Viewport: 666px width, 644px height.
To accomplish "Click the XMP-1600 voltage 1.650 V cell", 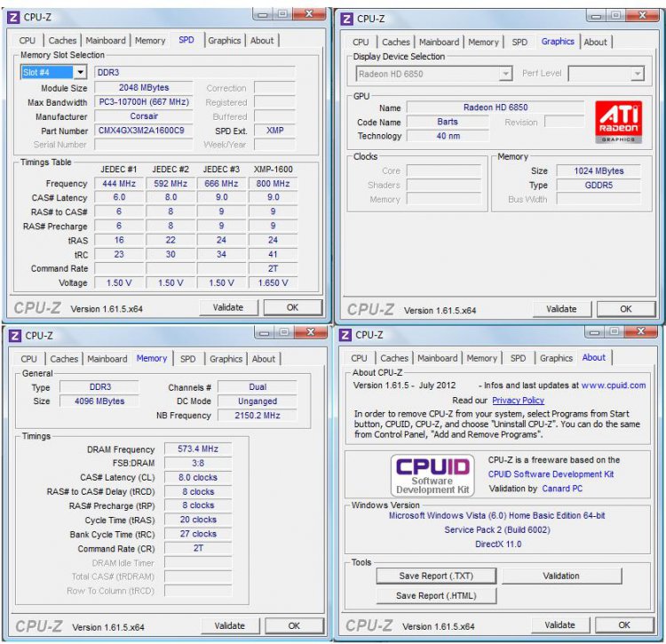I will (273, 282).
